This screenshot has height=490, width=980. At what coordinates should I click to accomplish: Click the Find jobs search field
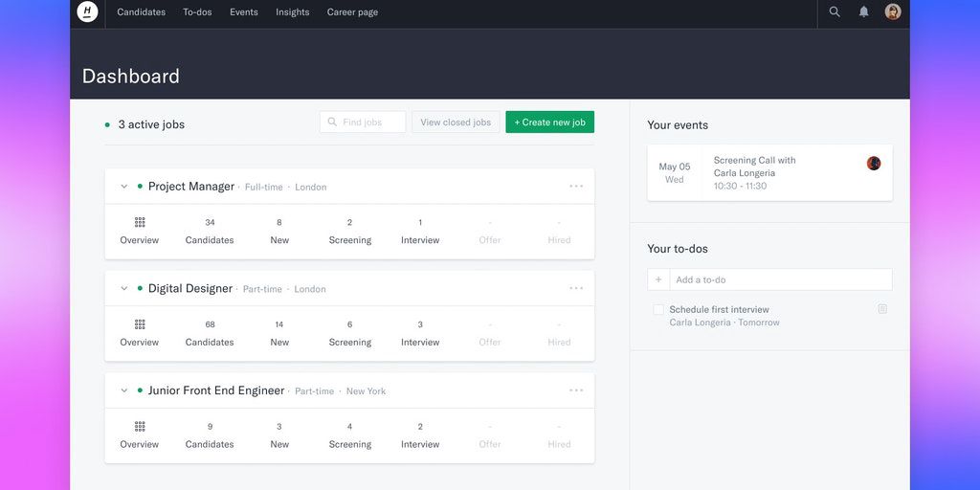(368, 122)
